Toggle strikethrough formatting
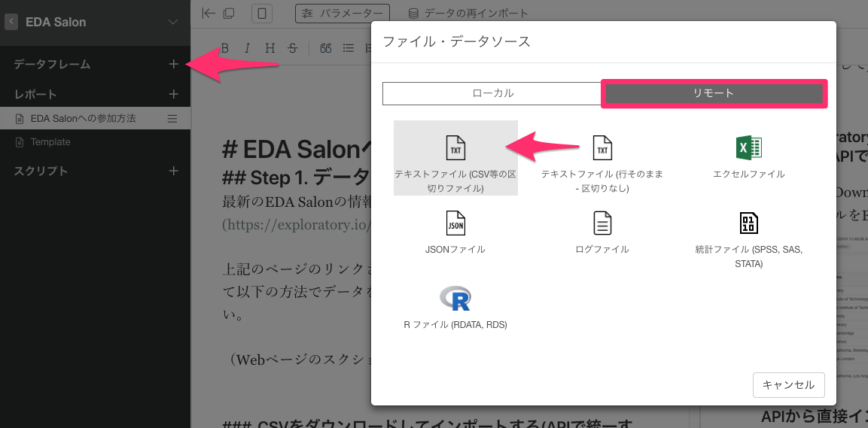The image size is (868, 428). [292, 48]
